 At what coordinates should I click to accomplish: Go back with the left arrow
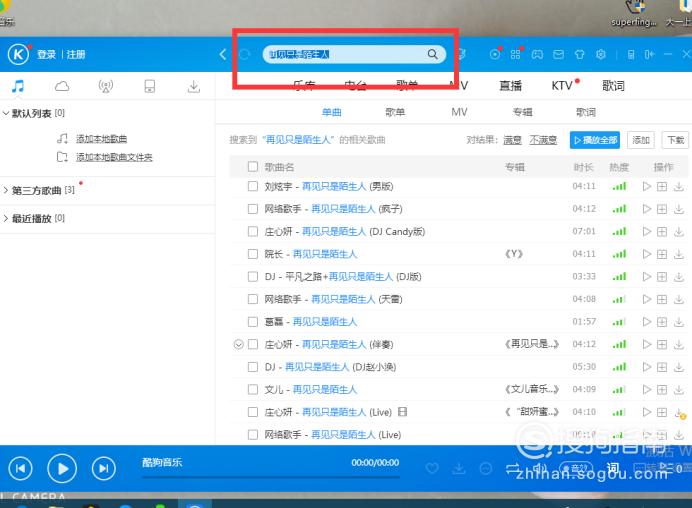(x=223, y=54)
